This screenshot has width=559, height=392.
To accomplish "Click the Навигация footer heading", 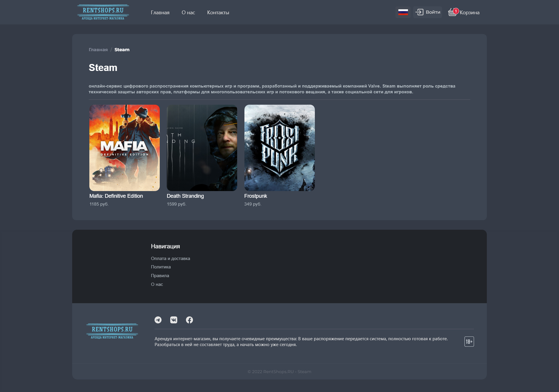I will click(165, 246).
